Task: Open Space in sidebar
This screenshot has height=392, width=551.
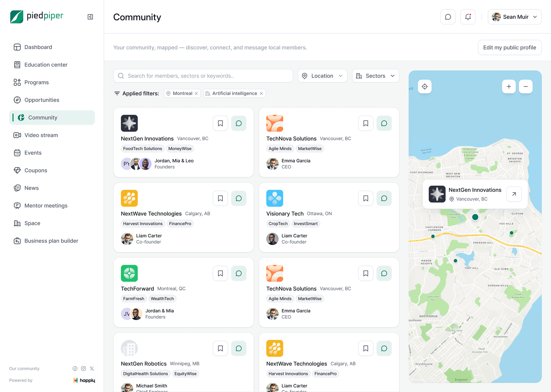Action: tap(52, 223)
